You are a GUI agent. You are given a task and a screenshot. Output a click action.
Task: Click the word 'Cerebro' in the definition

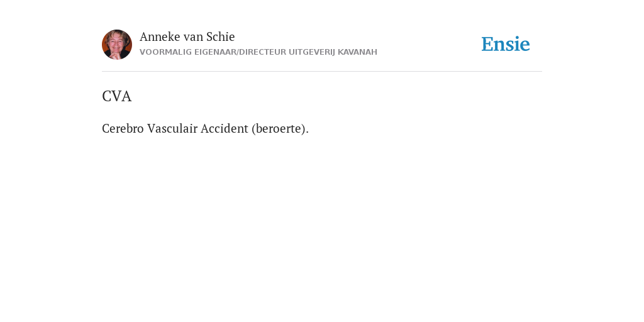pyautogui.click(x=123, y=128)
